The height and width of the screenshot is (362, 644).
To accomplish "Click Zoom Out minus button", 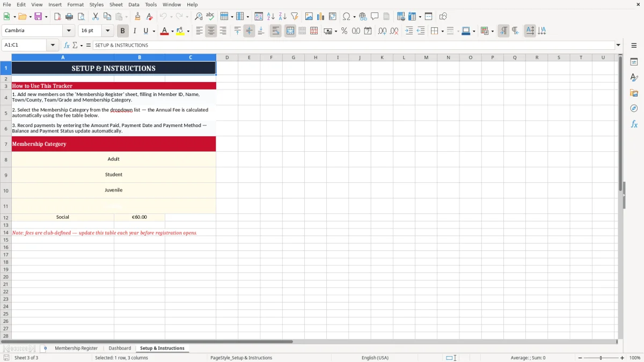I will coord(580,358).
